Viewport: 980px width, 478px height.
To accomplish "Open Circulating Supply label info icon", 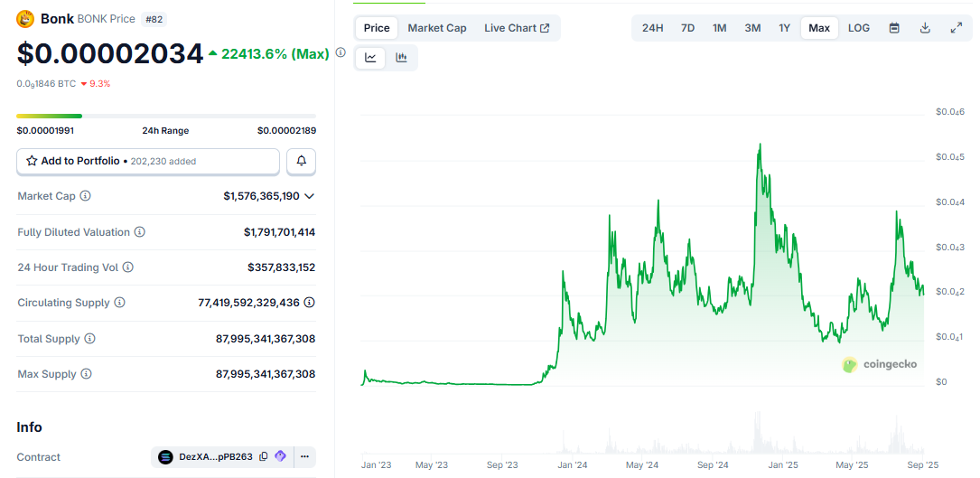I will click(119, 303).
